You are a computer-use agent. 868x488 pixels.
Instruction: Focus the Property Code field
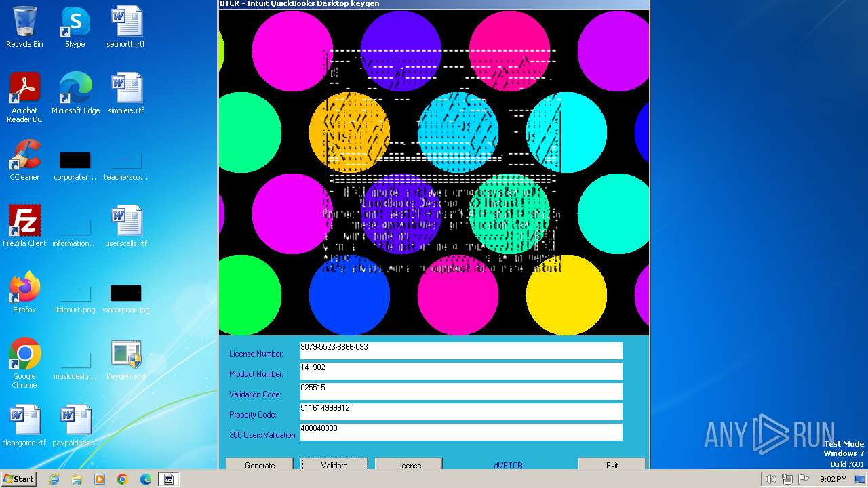[461, 411]
